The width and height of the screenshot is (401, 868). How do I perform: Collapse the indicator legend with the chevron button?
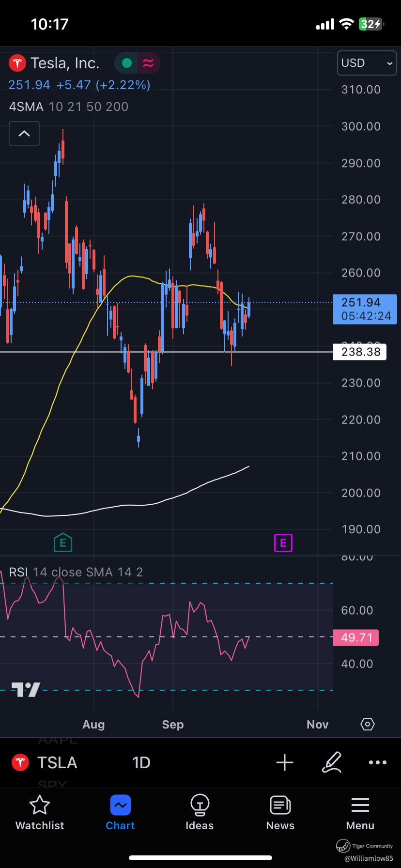[x=24, y=134]
